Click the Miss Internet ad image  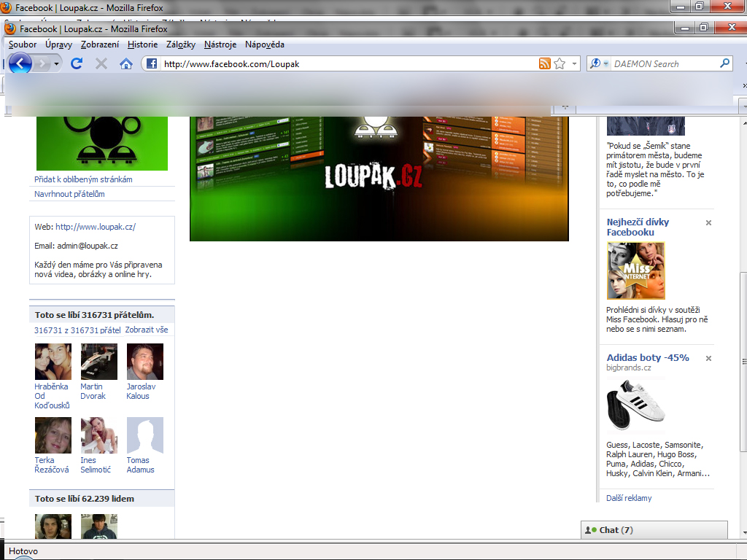tap(636, 271)
